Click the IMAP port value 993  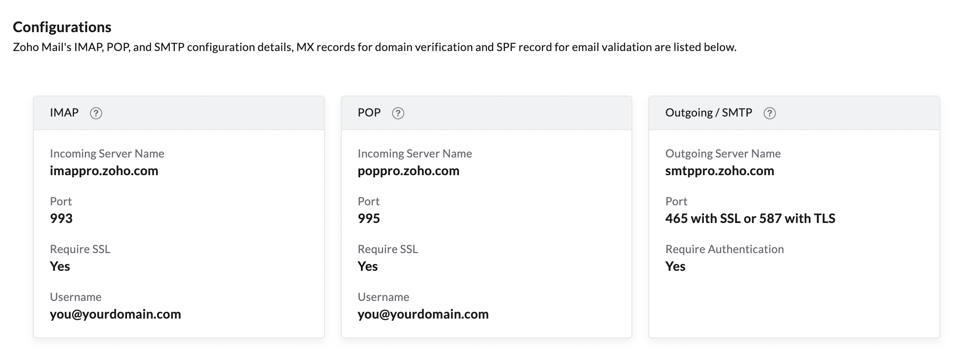coord(61,219)
